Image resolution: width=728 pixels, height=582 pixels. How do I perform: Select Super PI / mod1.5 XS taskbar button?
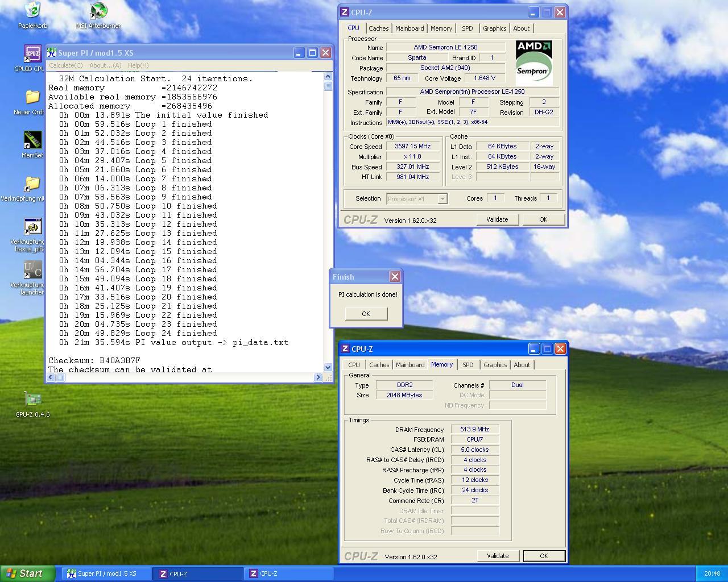(106, 574)
